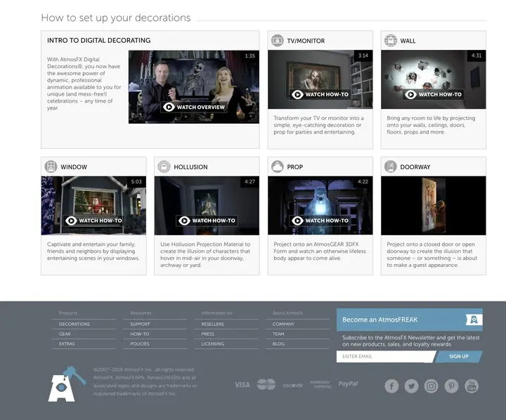Open the AtmosFX Pinterest icon

point(451,386)
